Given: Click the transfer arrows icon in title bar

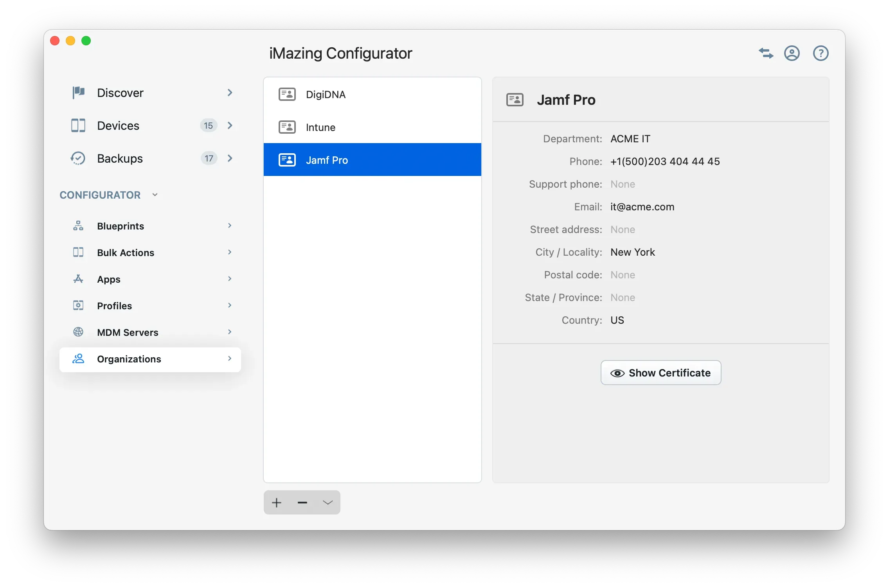Looking at the screenshot, I should pos(766,53).
